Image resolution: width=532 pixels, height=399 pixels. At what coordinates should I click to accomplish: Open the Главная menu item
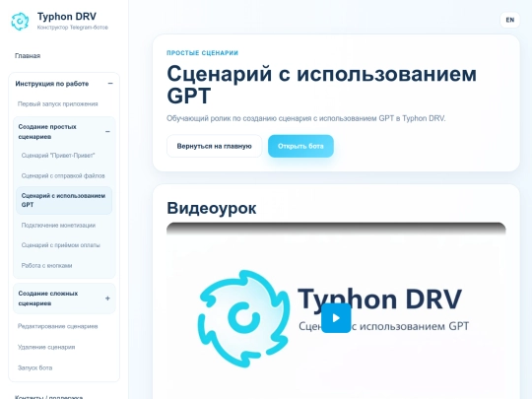click(28, 55)
